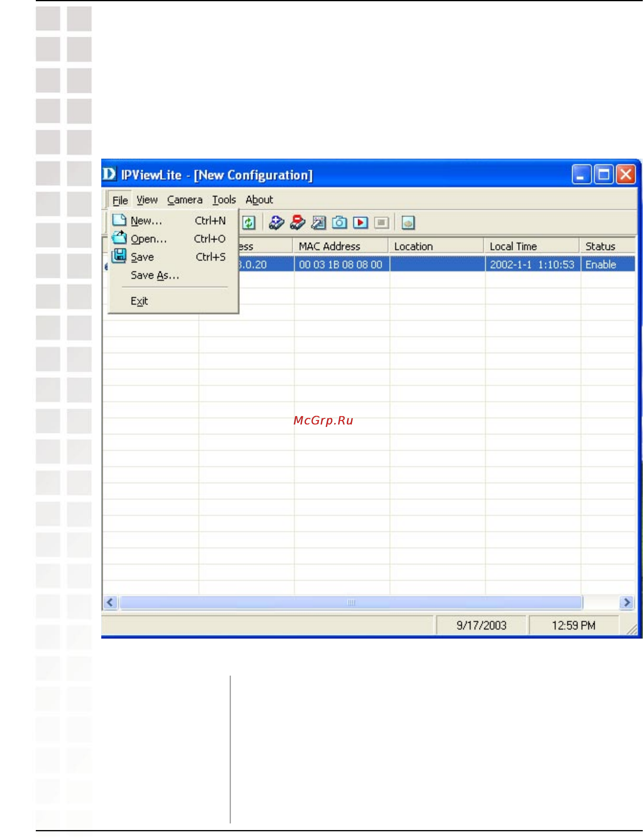Image resolution: width=643 pixels, height=840 pixels.
Task: Minimize the IPViewLite window
Action: (582, 175)
